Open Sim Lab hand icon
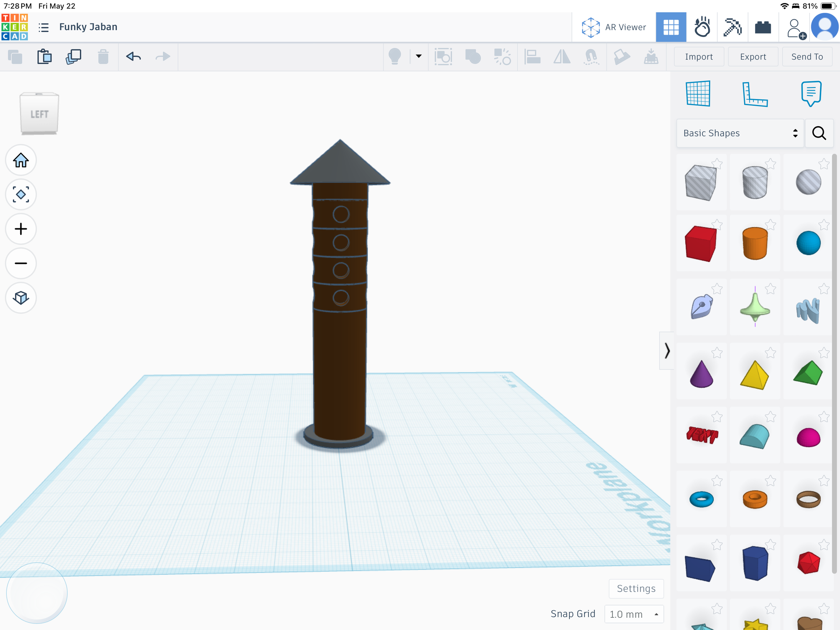This screenshot has width=840, height=630. pos(702,27)
